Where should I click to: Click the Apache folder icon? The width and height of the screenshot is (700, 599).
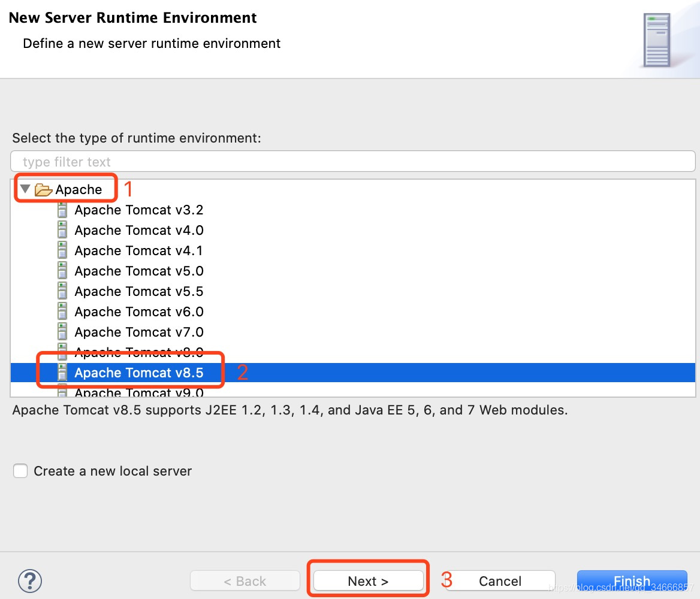coord(43,190)
